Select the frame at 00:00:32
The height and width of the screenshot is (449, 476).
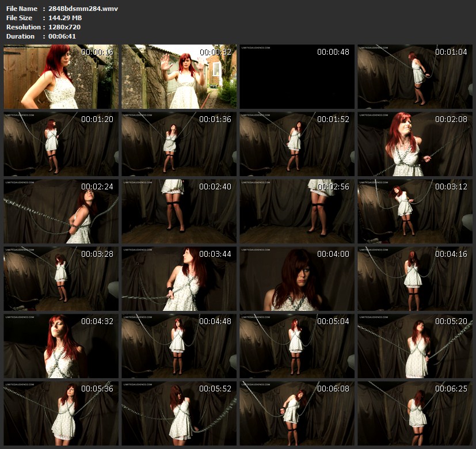179,77
